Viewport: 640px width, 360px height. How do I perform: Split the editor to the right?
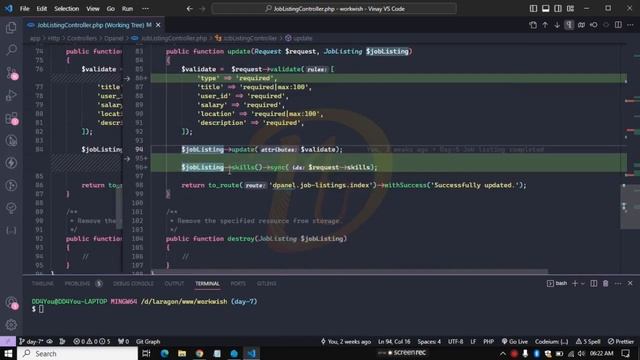(x=618, y=25)
